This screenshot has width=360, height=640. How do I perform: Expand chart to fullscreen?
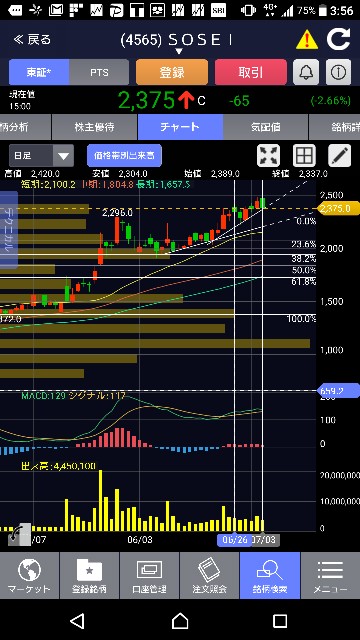[269, 156]
